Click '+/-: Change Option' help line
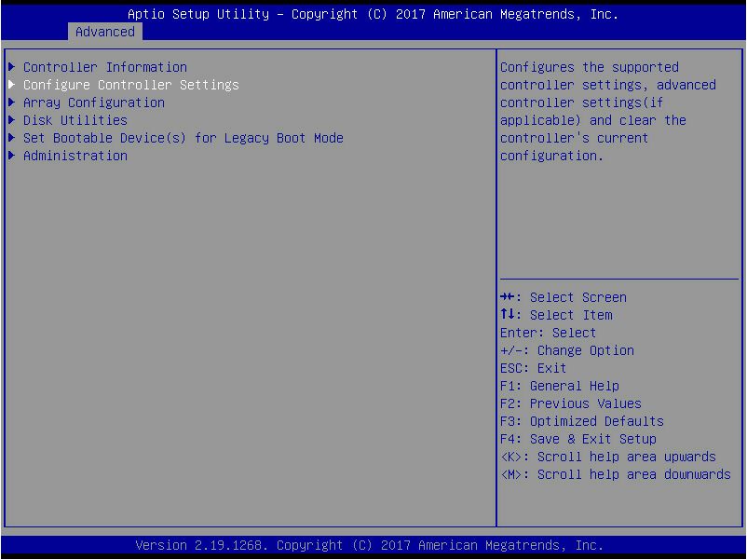Screen dimensions: 747x560 pos(567,350)
